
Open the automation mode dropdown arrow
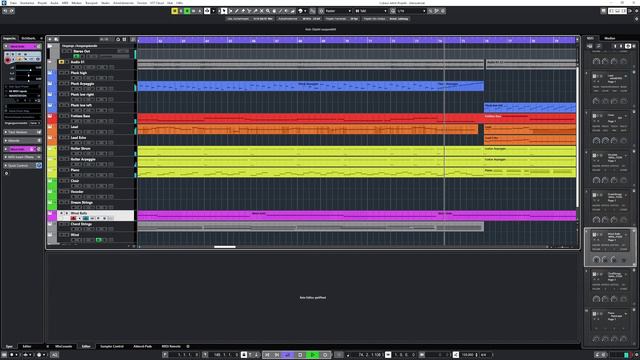pos(213,11)
